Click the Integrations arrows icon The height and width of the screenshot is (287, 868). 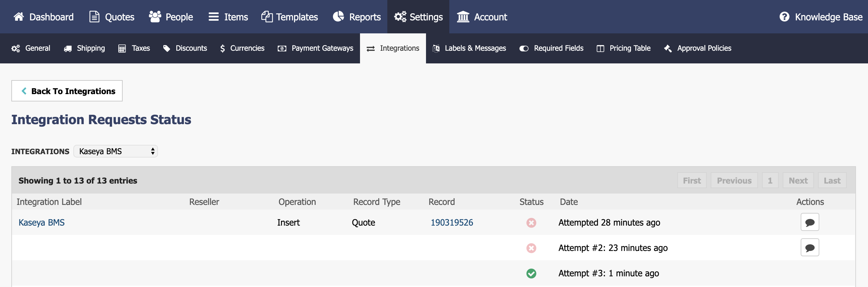371,49
